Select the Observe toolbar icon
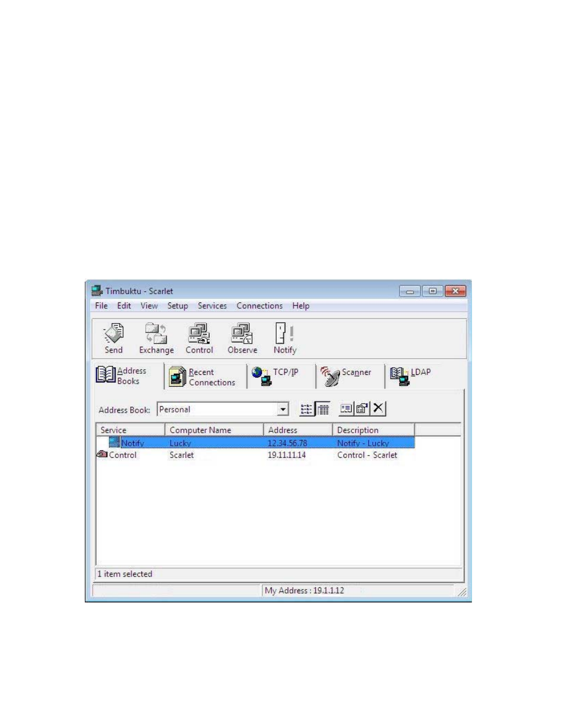Viewport: 562px width, 728px height. (242, 338)
